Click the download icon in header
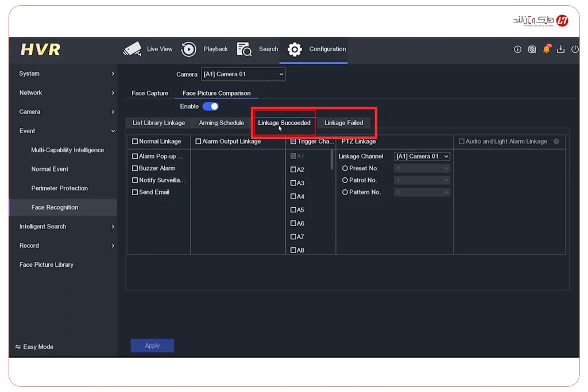This screenshot has height=392, width=588. pos(560,49)
